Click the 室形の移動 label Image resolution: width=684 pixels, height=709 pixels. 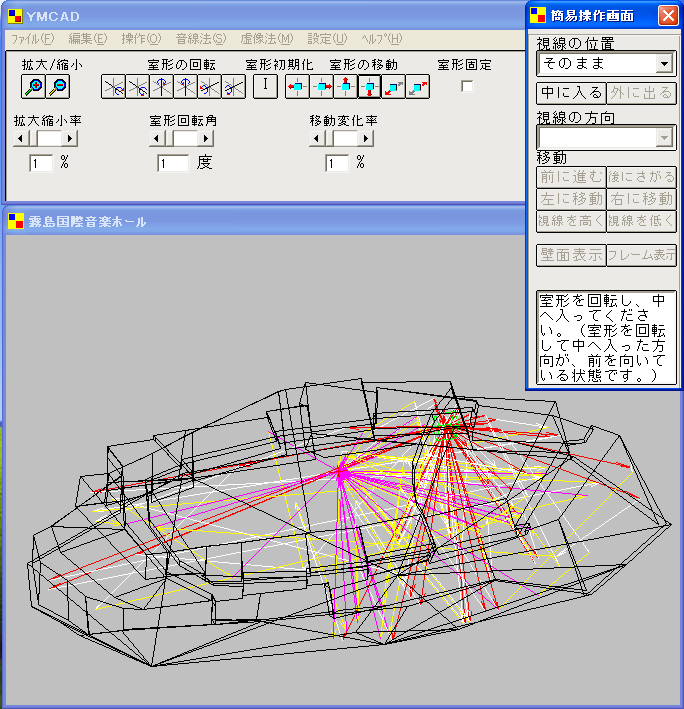363,65
